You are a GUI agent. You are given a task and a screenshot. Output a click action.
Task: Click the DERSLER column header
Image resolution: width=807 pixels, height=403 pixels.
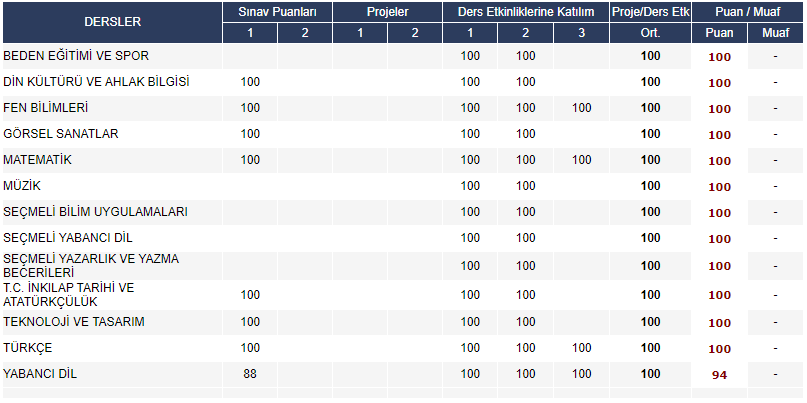111,22
